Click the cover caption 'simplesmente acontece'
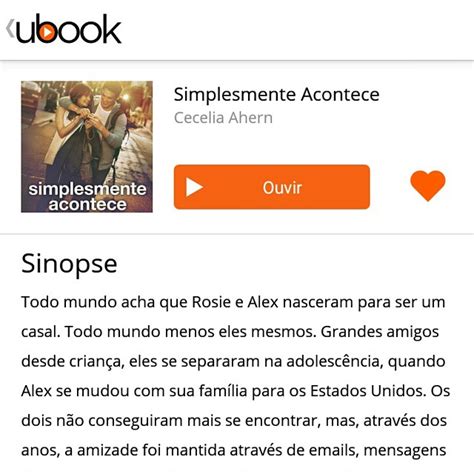 click(x=87, y=196)
